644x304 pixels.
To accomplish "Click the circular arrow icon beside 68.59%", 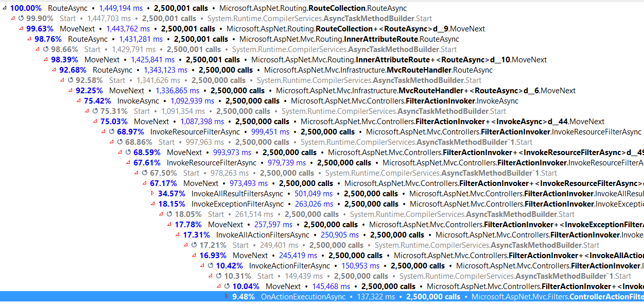I will click(128, 153).
